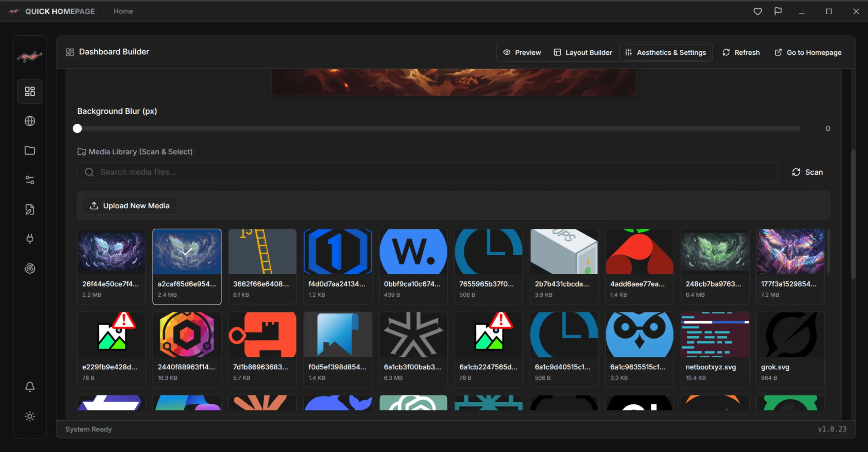
Task: Switch to the Preview tab
Action: pyautogui.click(x=522, y=52)
